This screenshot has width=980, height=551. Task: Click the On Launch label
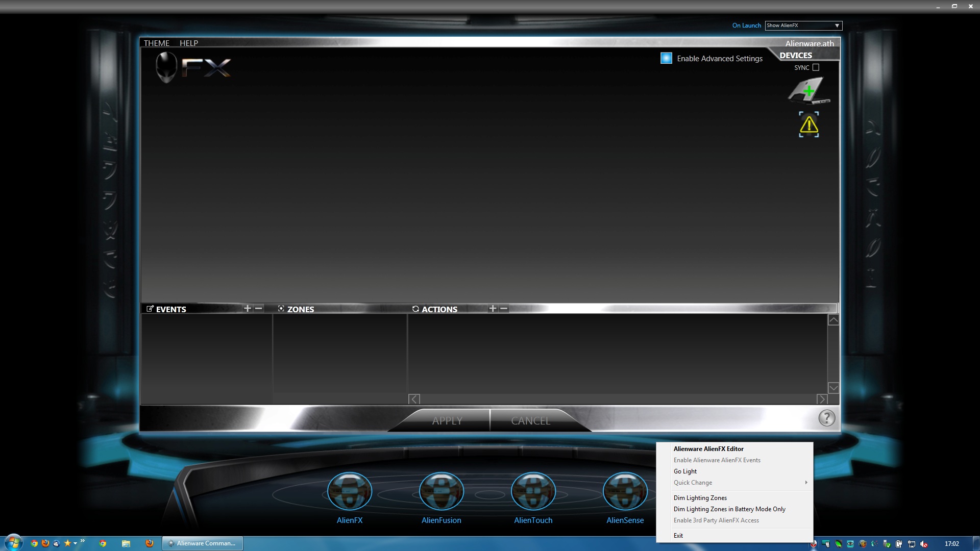[746, 26]
